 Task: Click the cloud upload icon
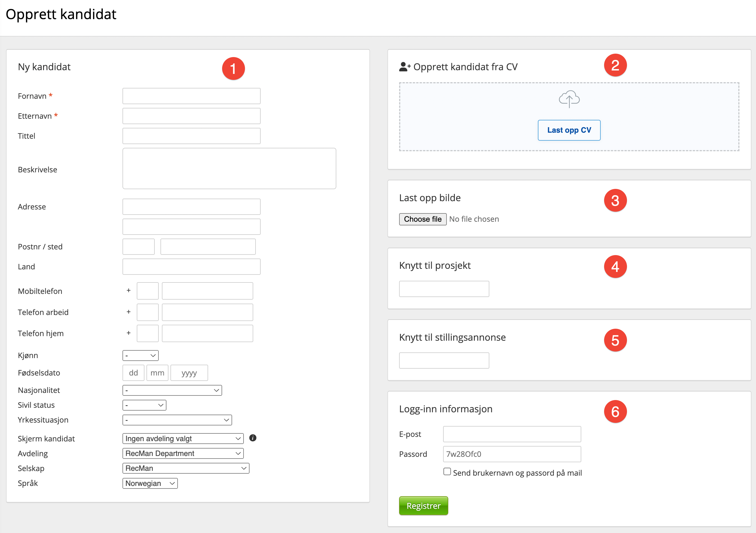coord(569,99)
